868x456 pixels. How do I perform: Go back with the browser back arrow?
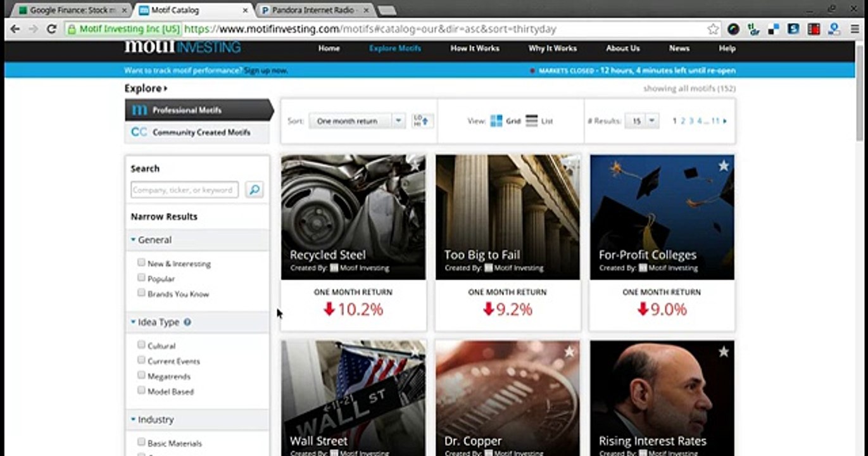point(15,29)
